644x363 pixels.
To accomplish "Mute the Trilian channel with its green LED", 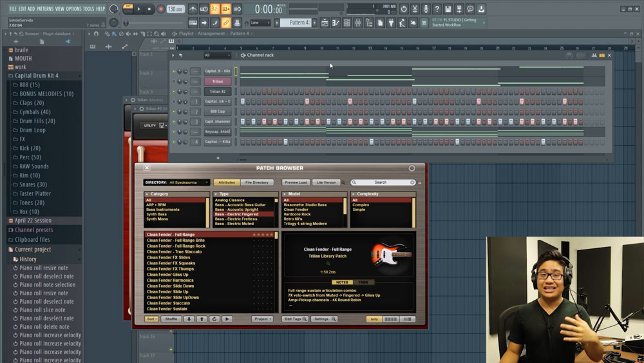I will click(x=173, y=81).
